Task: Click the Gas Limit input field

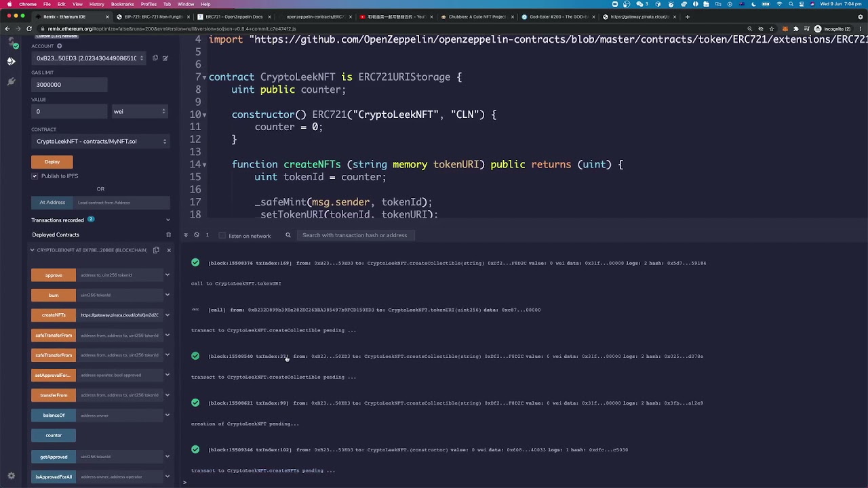Action: (x=69, y=85)
